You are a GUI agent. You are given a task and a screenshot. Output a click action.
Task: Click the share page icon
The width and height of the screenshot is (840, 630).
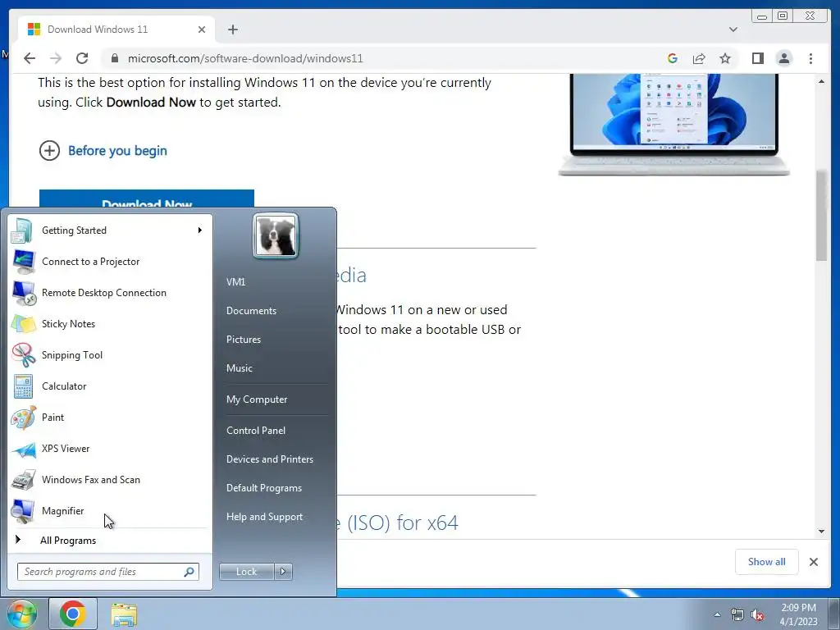[699, 58]
